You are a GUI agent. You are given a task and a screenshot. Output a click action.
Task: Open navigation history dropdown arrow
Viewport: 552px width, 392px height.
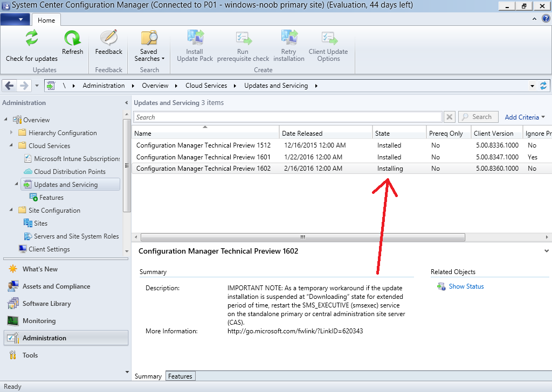(37, 86)
